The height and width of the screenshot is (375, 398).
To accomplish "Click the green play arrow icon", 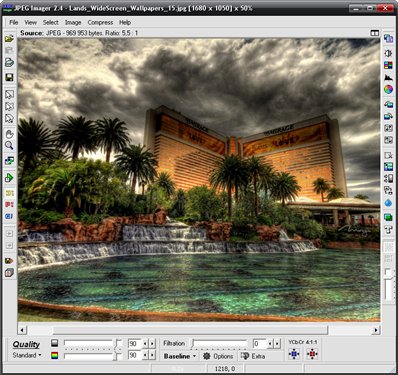I will pyautogui.click(x=9, y=177).
